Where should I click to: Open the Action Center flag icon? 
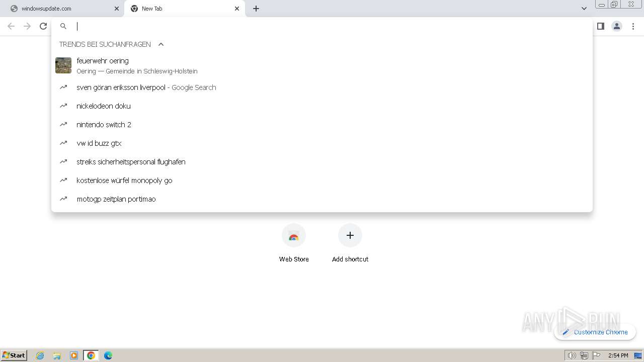point(596,355)
